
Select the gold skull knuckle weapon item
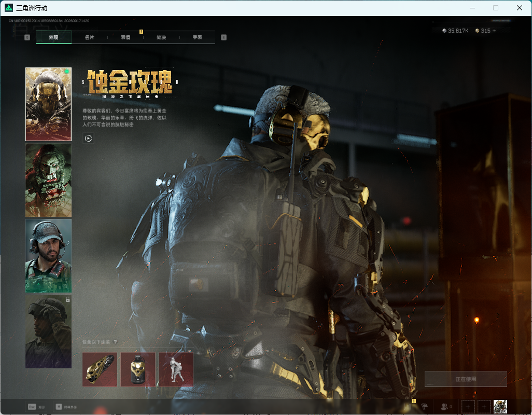[100, 369]
